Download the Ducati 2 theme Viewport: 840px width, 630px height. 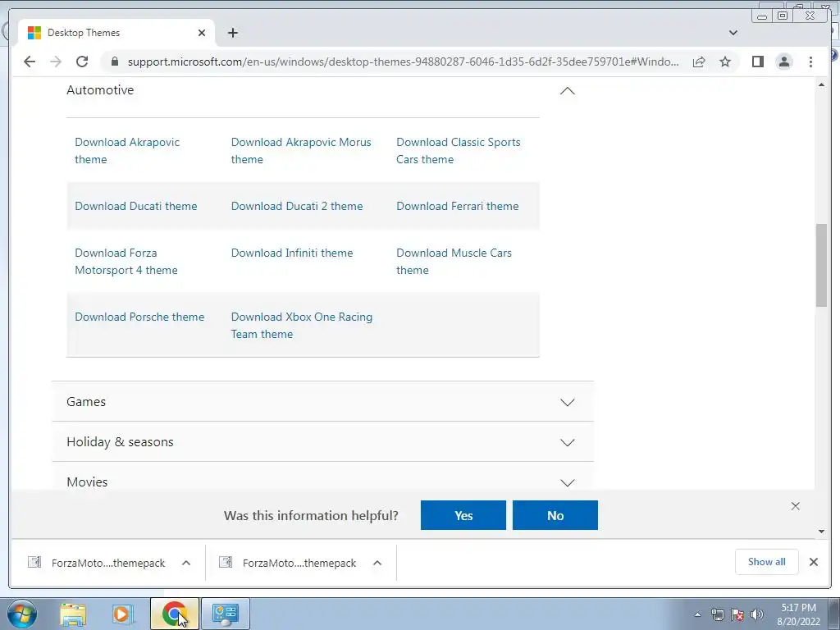click(297, 206)
